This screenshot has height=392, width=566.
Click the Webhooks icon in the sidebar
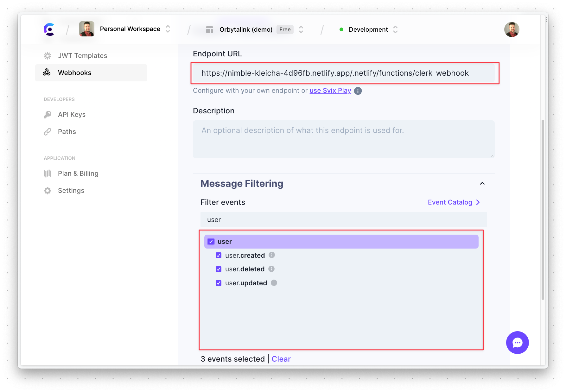click(47, 73)
